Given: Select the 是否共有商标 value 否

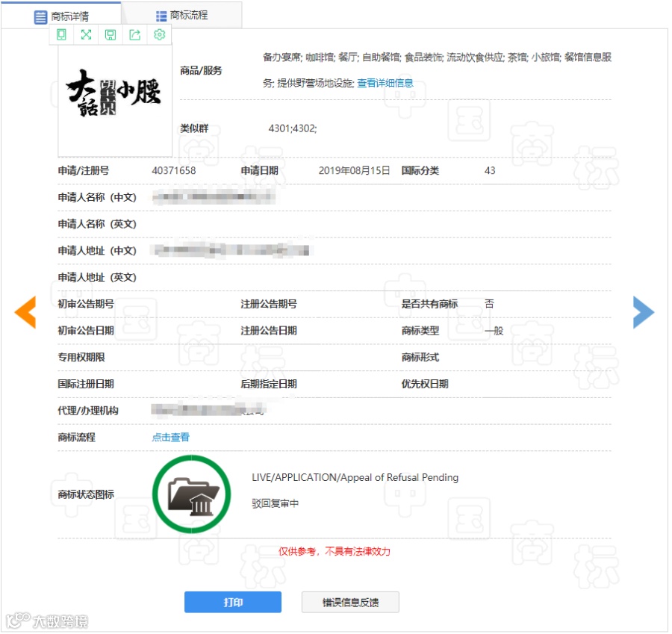Looking at the screenshot, I should pos(489,304).
